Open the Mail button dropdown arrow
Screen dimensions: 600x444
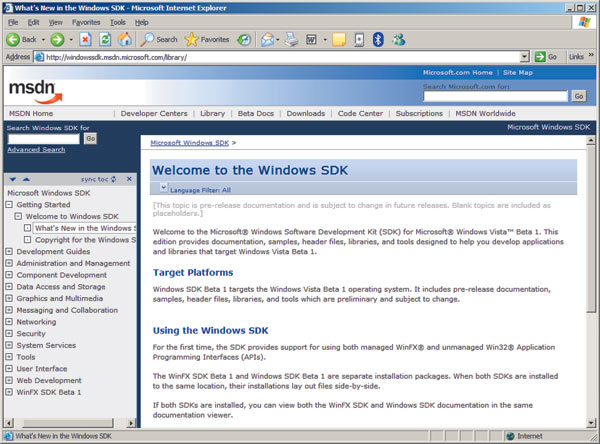coord(278,39)
